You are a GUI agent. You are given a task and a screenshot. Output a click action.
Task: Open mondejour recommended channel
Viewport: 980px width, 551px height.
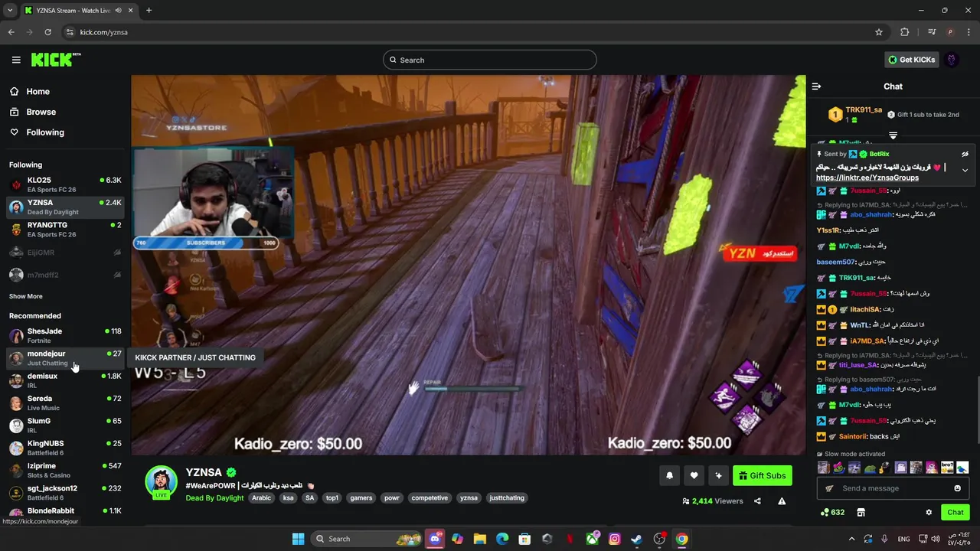65,358
